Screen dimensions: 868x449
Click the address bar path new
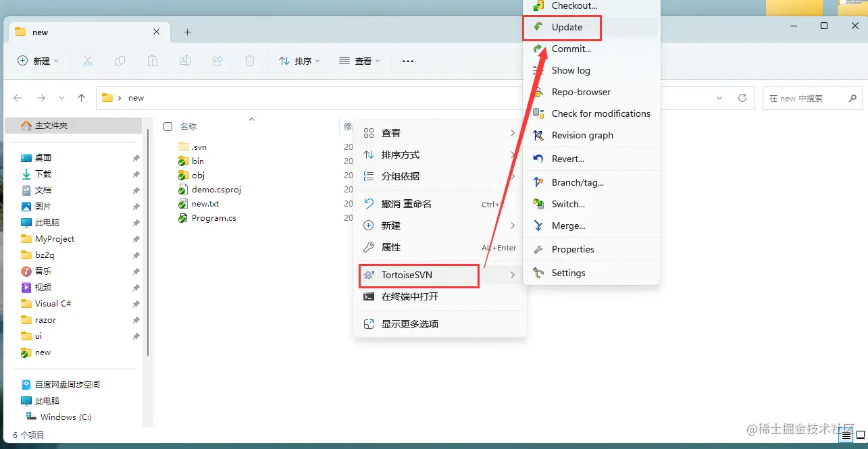(136, 98)
